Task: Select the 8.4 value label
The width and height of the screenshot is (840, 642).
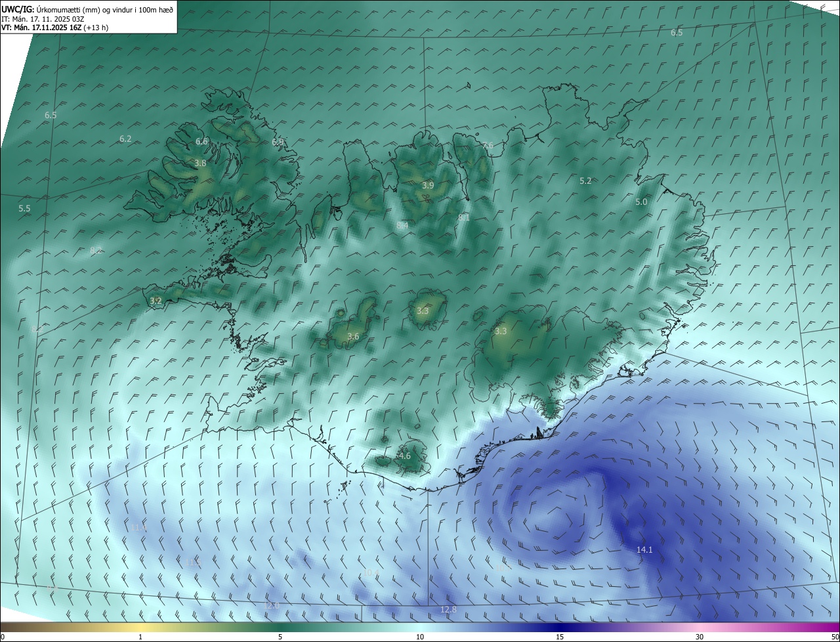Action: [x=402, y=225]
